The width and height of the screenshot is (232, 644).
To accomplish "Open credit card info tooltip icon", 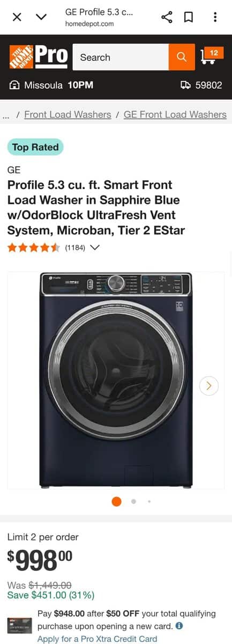I will (x=179, y=626).
